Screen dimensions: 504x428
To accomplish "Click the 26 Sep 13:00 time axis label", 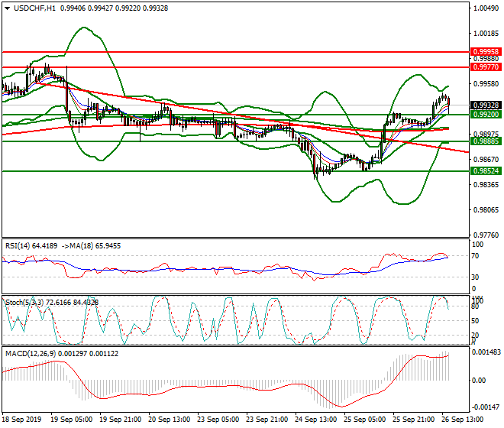I will point(463,420).
